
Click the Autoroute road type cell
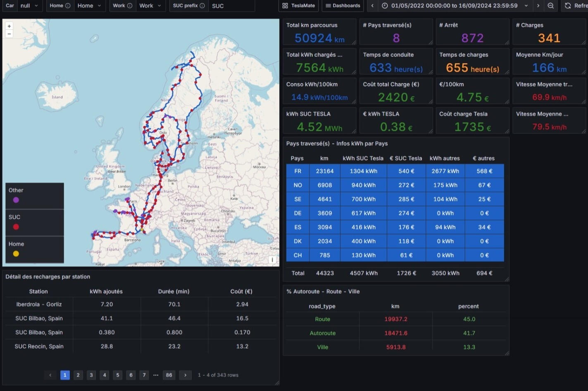(x=323, y=333)
